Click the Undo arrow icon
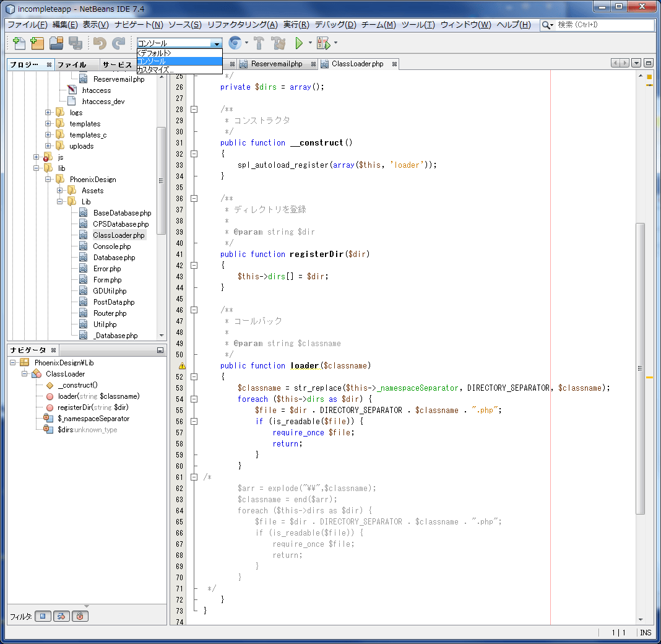This screenshot has width=661, height=644. coord(100,43)
